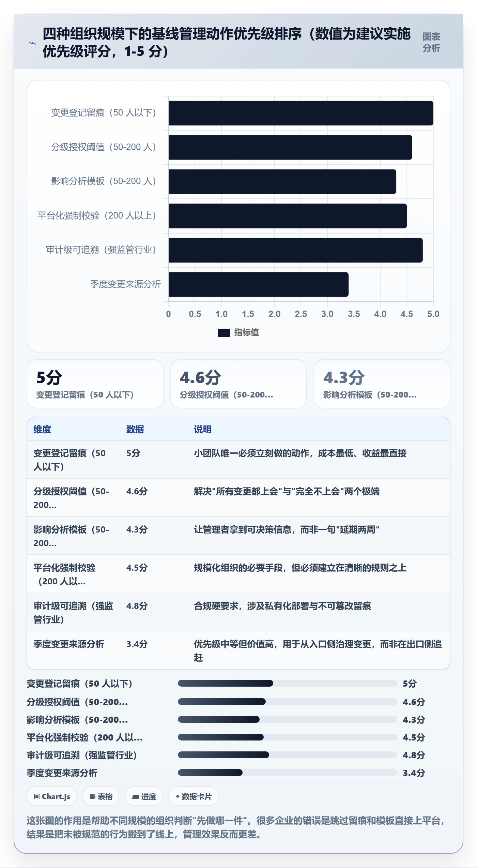Click the footer note beginning 这张图的作用
This screenshot has height=868, width=477.
click(236, 827)
